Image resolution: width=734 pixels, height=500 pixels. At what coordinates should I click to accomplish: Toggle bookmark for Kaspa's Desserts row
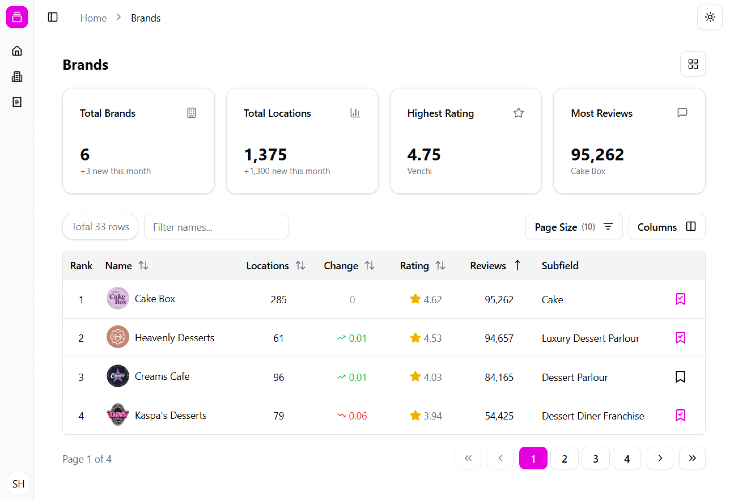point(680,415)
